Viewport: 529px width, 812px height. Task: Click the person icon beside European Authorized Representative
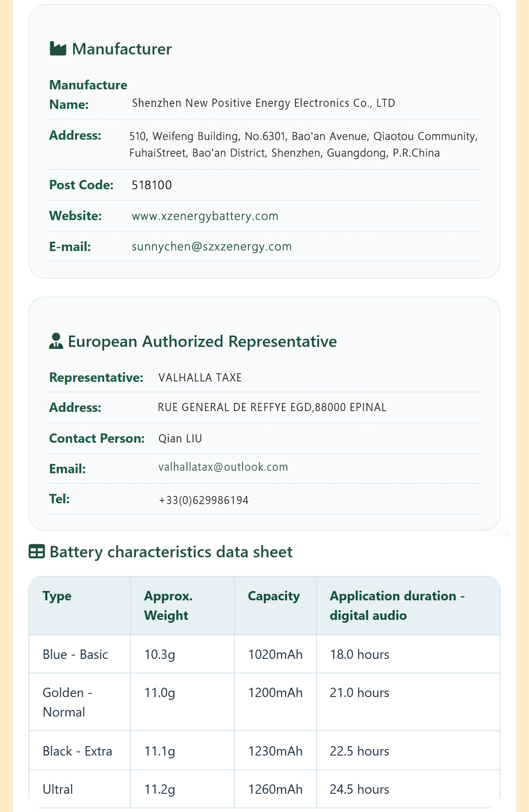tap(56, 341)
